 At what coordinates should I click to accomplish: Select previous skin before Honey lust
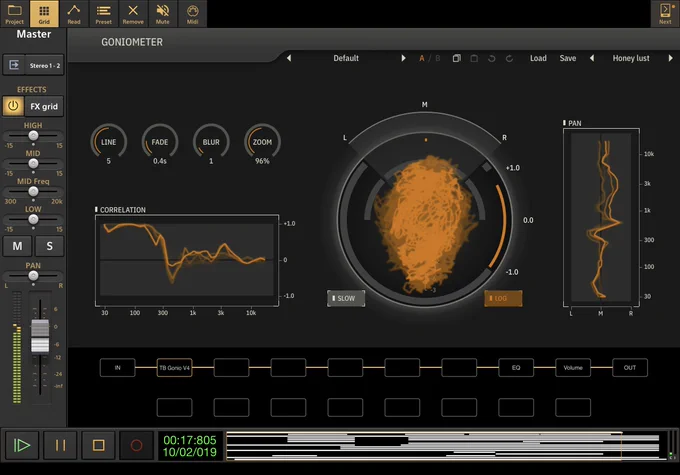592,58
